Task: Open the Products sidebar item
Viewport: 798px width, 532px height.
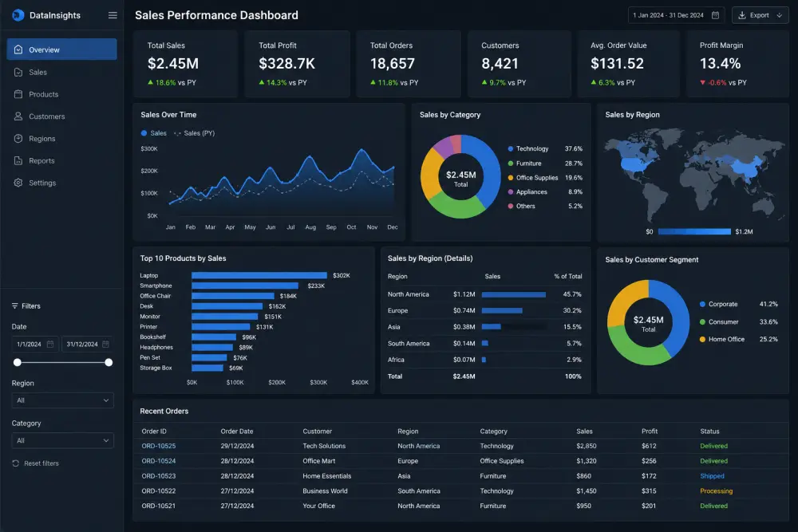Action: click(61, 94)
